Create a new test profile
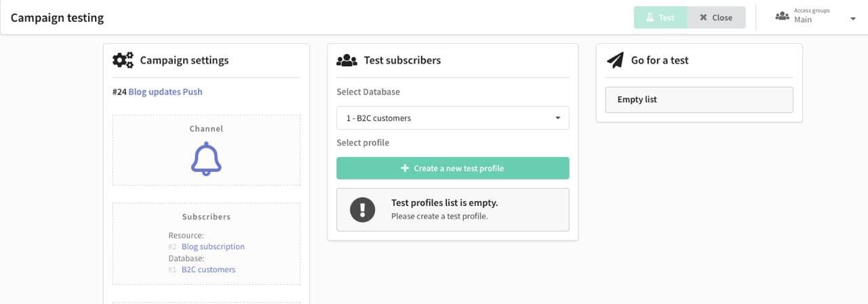Viewport: 868px width, 304px height. (453, 168)
